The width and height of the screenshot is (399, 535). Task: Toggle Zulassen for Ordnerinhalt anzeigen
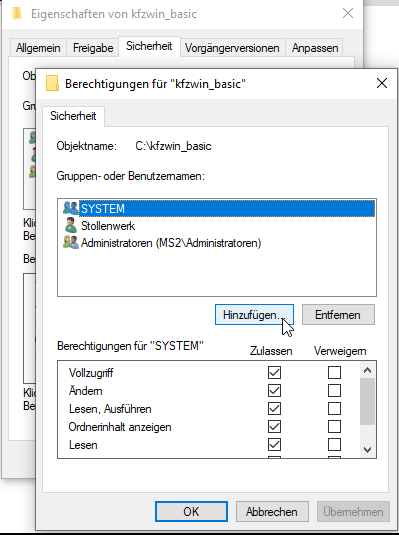click(274, 426)
